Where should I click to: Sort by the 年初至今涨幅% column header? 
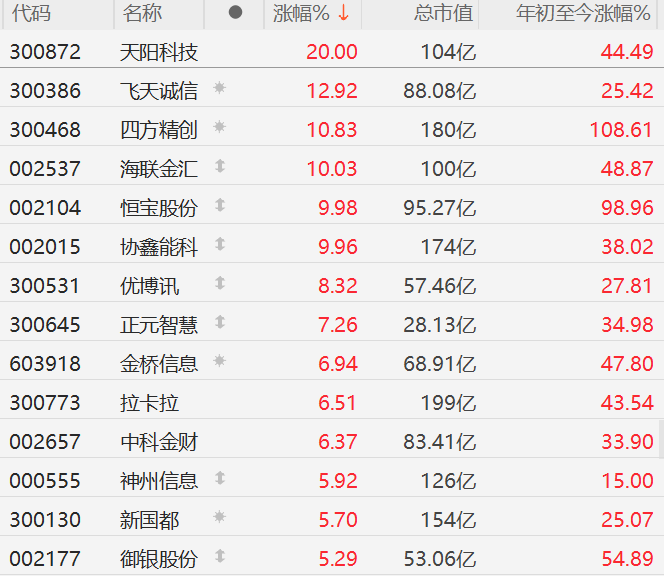point(583,13)
